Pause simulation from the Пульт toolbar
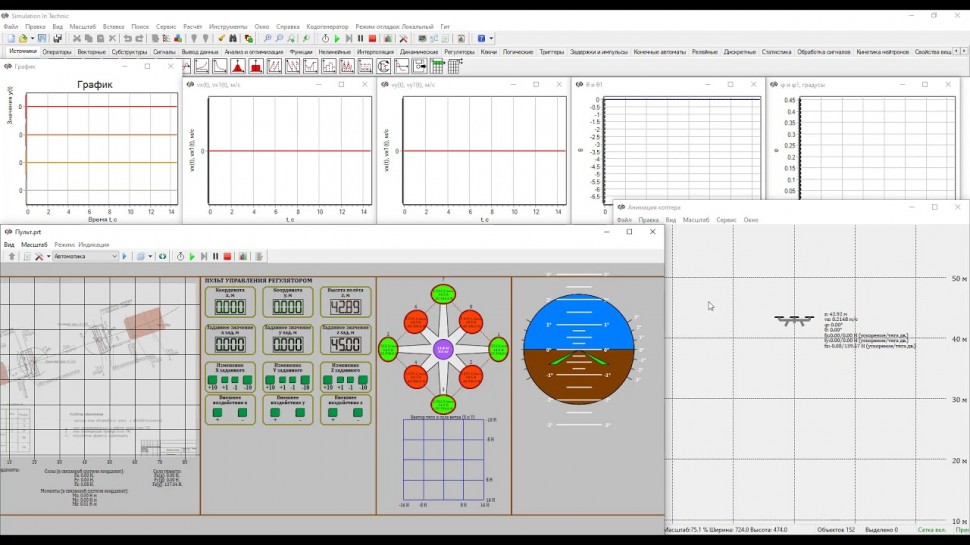 pyautogui.click(x=215, y=257)
